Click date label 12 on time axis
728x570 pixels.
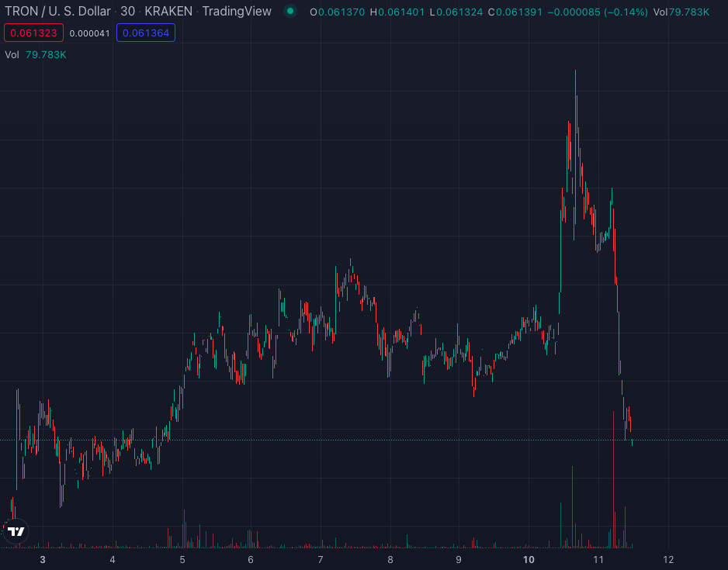pos(668,560)
